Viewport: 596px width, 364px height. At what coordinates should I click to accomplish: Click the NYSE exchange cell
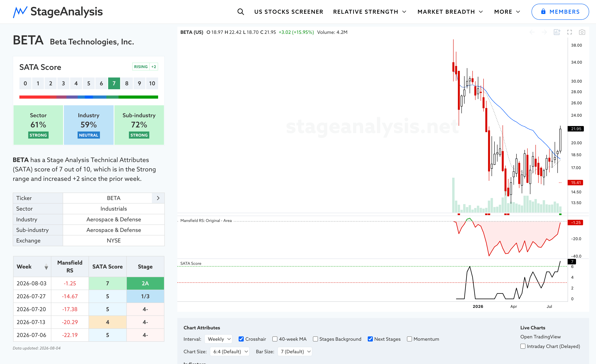point(113,241)
